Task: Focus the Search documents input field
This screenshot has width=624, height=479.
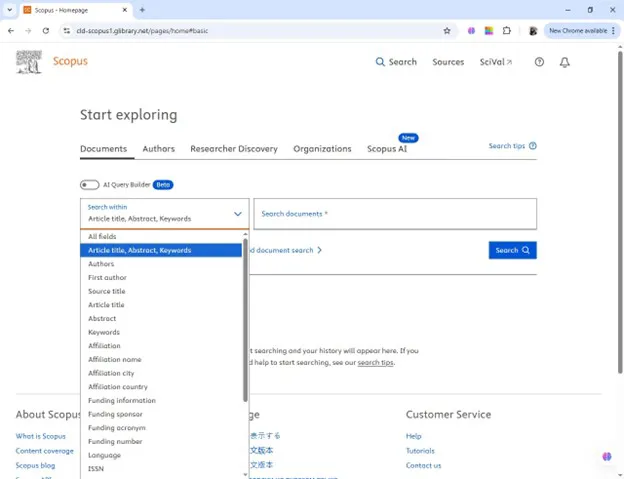Action: point(395,214)
